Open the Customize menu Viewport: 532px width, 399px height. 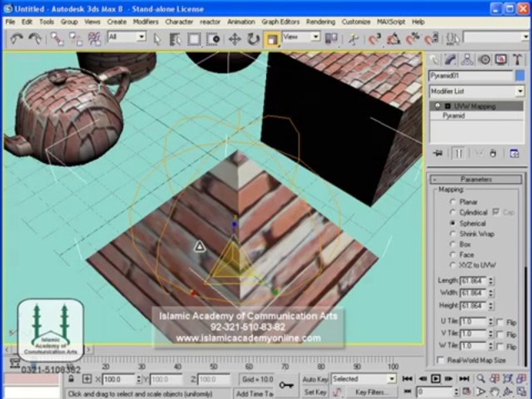pyautogui.click(x=356, y=22)
